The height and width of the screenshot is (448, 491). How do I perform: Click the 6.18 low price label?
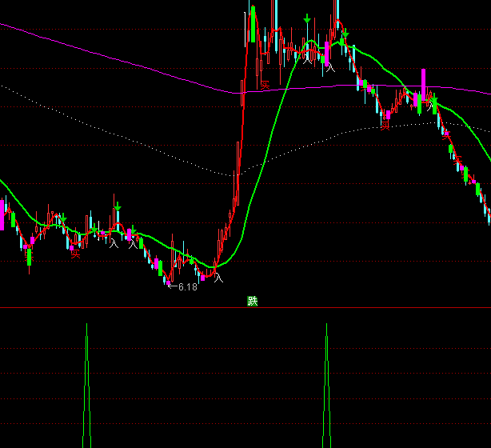(x=186, y=286)
